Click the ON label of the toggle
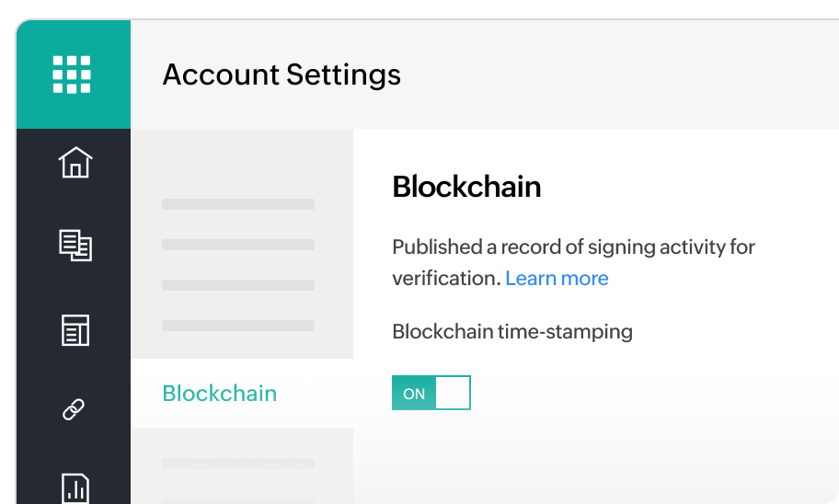Image resolution: width=839 pixels, height=504 pixels. (x=414, y=394)
